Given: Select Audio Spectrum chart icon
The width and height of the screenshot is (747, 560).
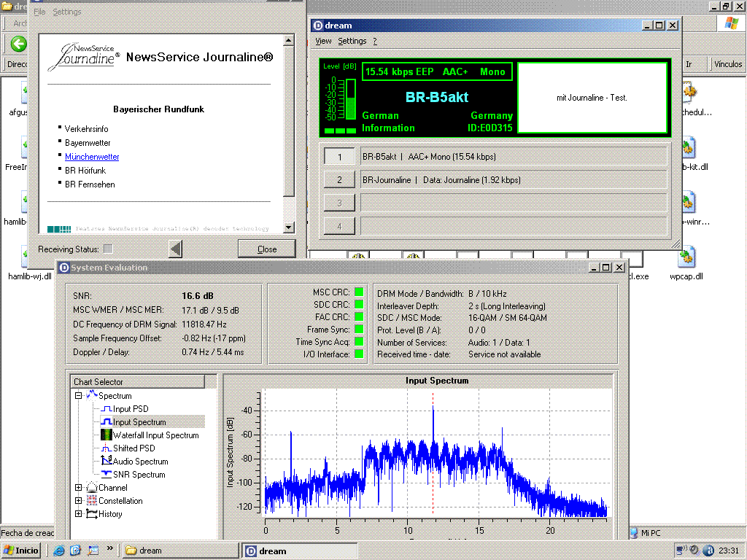Looking at the screenshot, I should [107, 461].
